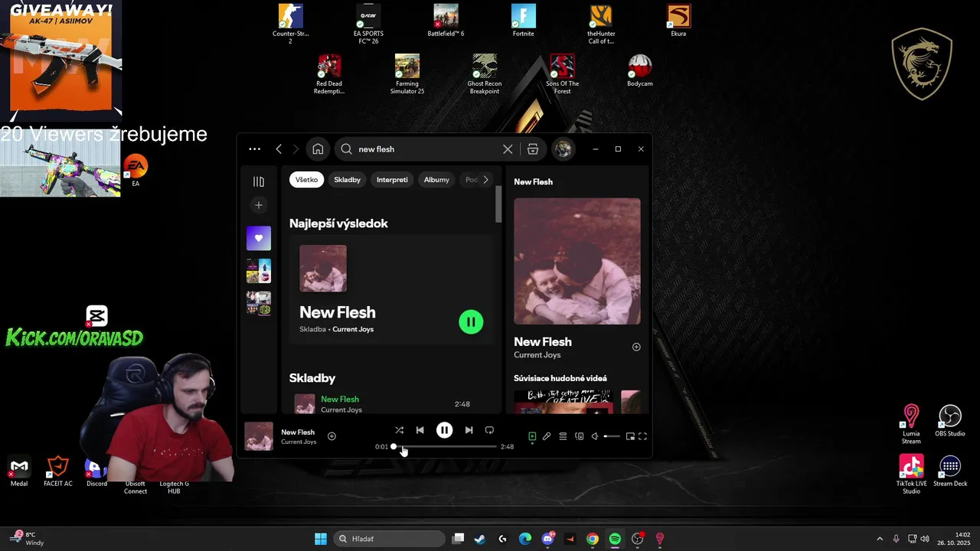The width and height of the screenshot is (980, 551).
Task: Open Google Chrome from the taskbar
Action: (593, 539)
